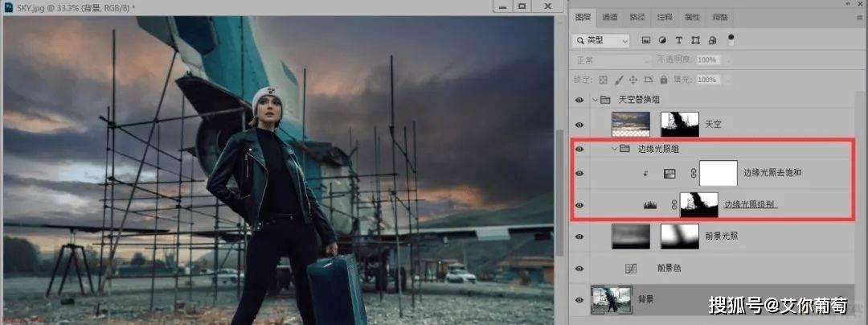This screenshot has height=325, width=868.
Task: Click the 边缘光照去饱和 layer name
Action: click(x=773, y=173)
